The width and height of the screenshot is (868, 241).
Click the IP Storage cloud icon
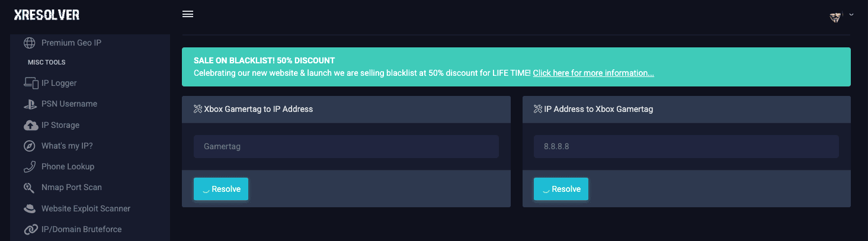(30, 125)
